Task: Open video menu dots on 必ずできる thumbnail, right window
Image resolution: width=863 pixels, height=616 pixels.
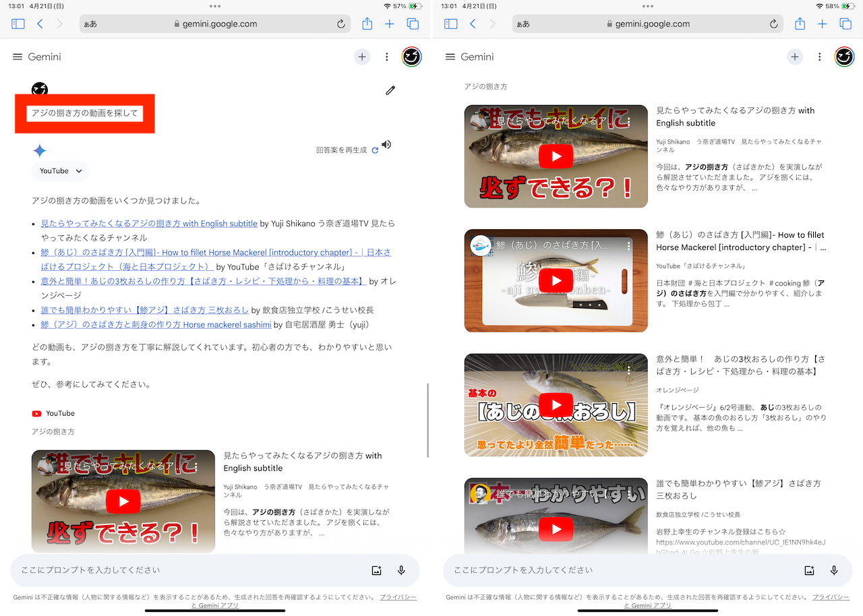Action: tap(628, 121)
